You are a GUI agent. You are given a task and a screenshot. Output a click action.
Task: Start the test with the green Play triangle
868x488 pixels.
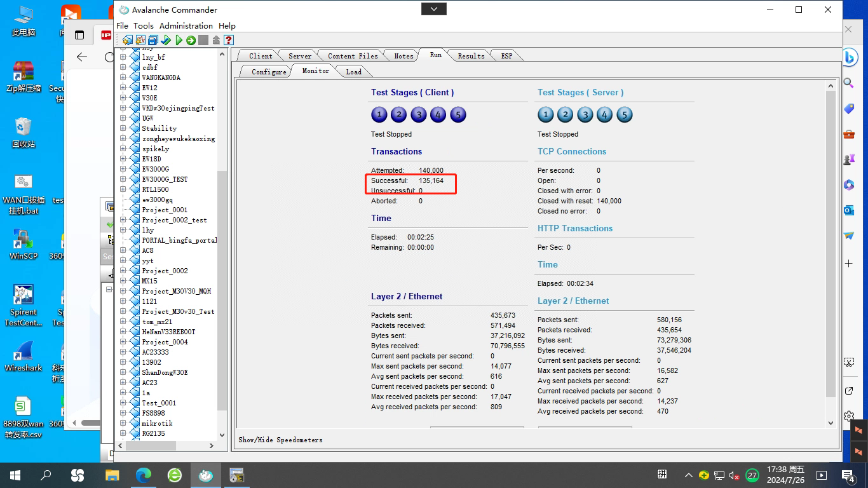click(179, 40)
